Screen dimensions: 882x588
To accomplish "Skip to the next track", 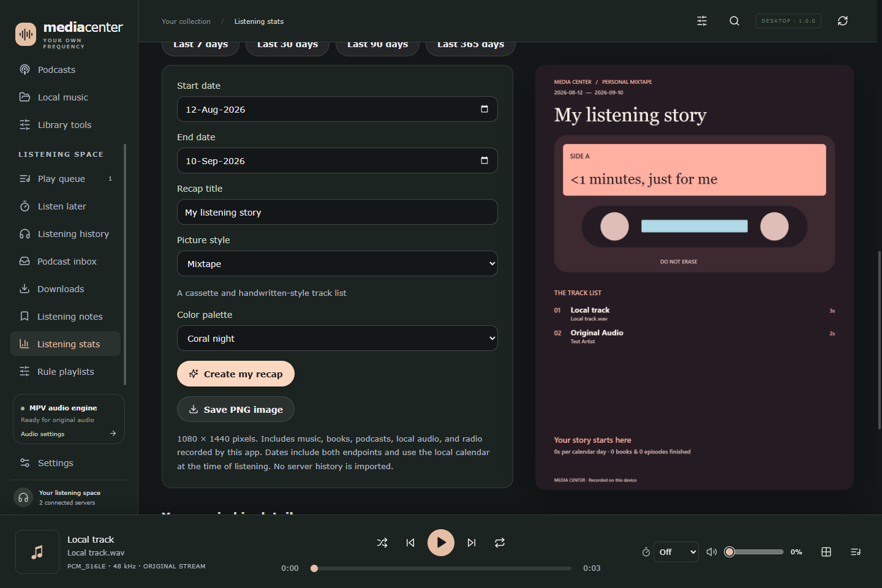I will pos(472,543).
